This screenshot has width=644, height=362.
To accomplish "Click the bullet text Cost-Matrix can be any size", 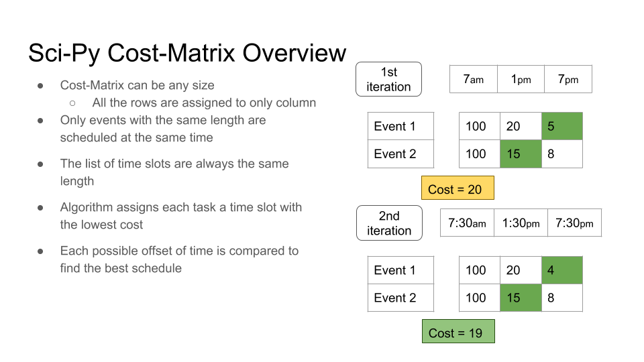I will coord(137,85).
